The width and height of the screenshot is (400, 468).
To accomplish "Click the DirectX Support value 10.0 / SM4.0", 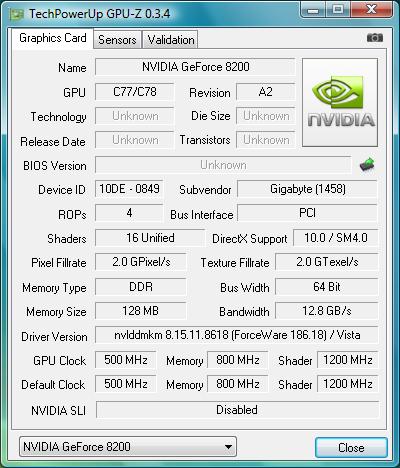I will tap(336, 238).
